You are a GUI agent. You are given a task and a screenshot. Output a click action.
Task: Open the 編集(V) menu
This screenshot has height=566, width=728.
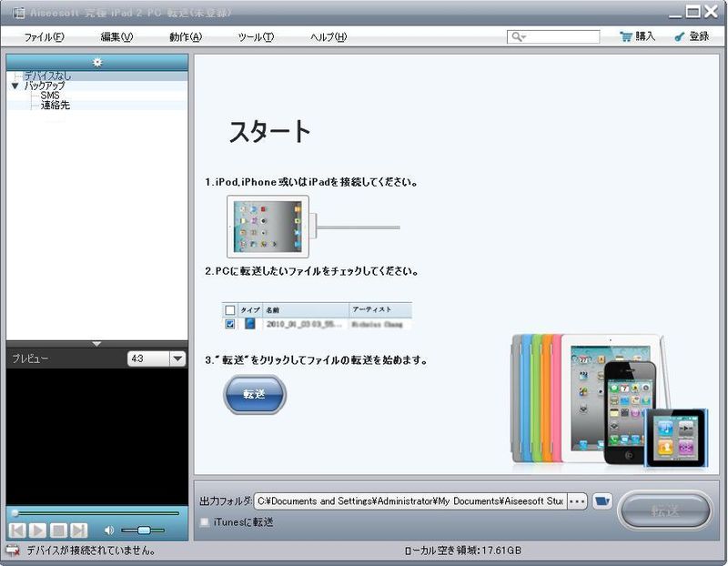[x=116, y=36]
